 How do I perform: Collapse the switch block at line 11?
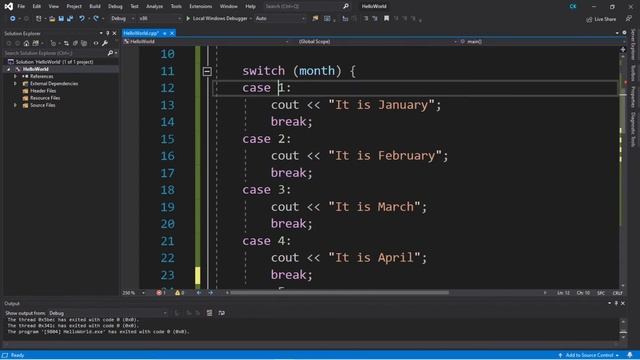207,71
